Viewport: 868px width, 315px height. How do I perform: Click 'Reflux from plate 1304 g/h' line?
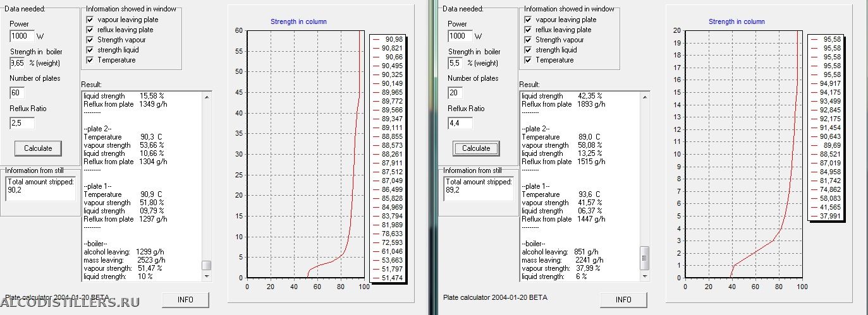[125, 162]
